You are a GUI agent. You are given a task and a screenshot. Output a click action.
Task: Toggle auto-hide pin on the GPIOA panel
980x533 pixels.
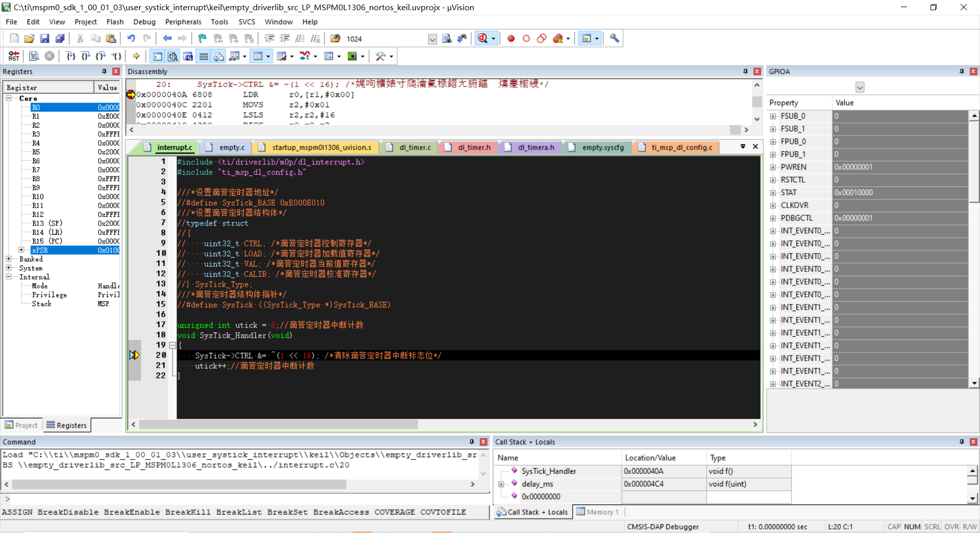coord(962,71)
